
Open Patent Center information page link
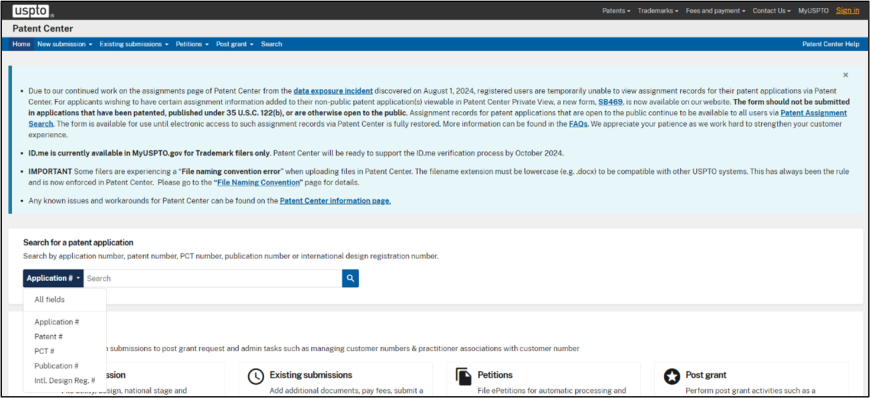click(x=335, y=201)
